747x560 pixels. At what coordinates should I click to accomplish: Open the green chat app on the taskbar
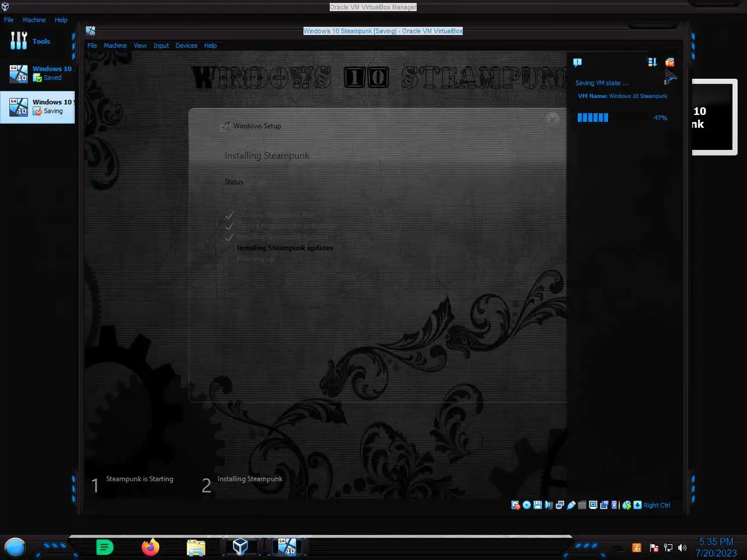coord(104,547)
